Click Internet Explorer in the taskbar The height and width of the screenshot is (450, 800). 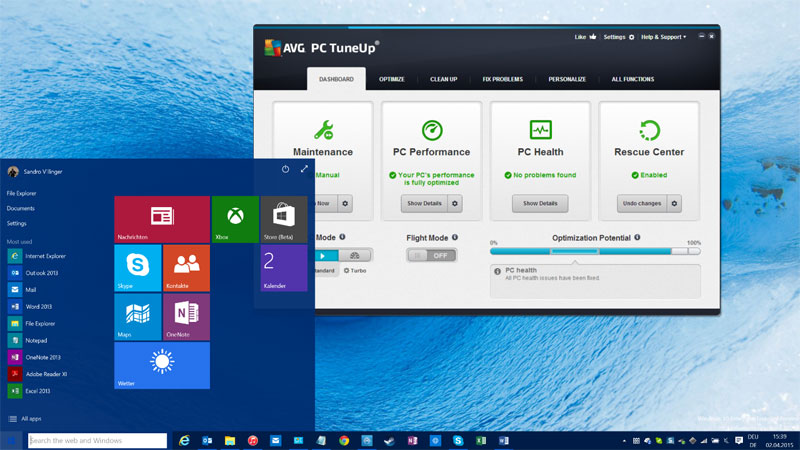[184, 440]
